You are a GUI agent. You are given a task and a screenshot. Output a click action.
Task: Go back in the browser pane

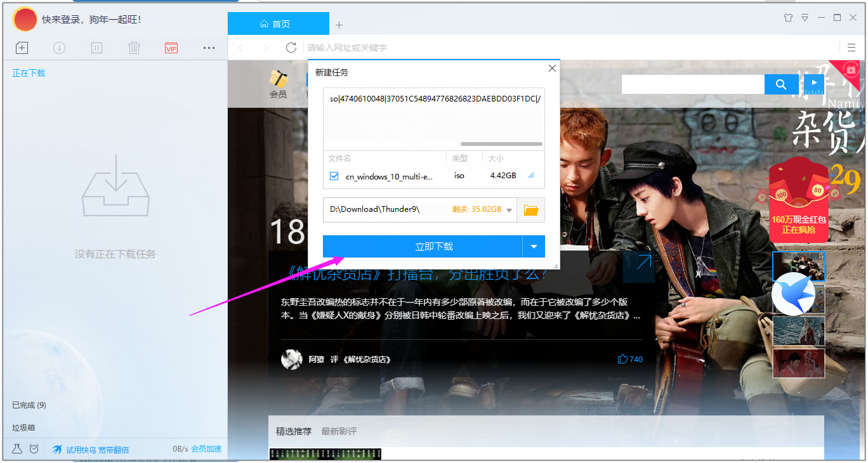pyautogui.click(x=241, y=48)
